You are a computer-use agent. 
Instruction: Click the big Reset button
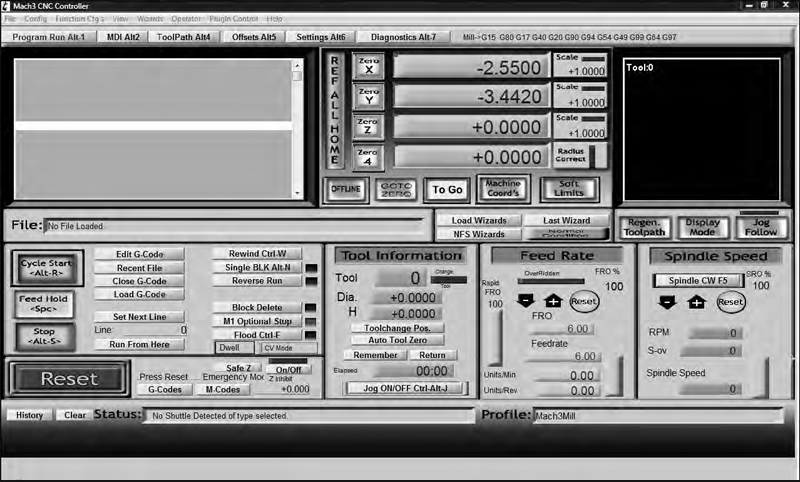[69, 379]
